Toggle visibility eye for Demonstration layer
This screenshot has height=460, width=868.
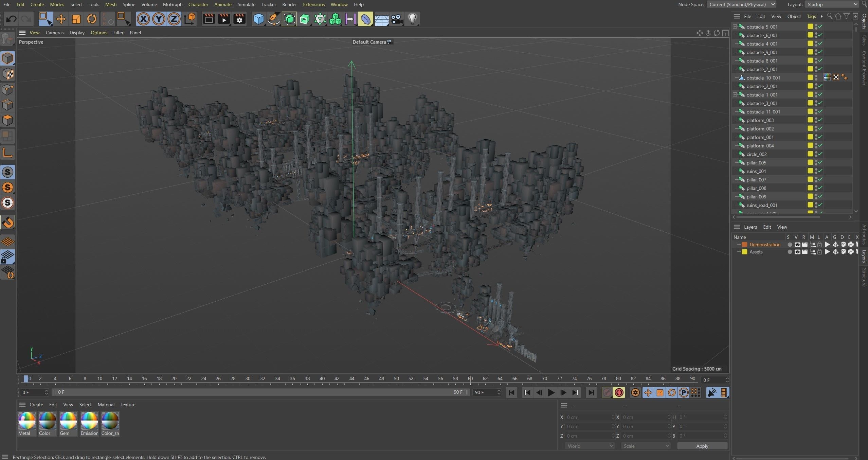point(797,245)
